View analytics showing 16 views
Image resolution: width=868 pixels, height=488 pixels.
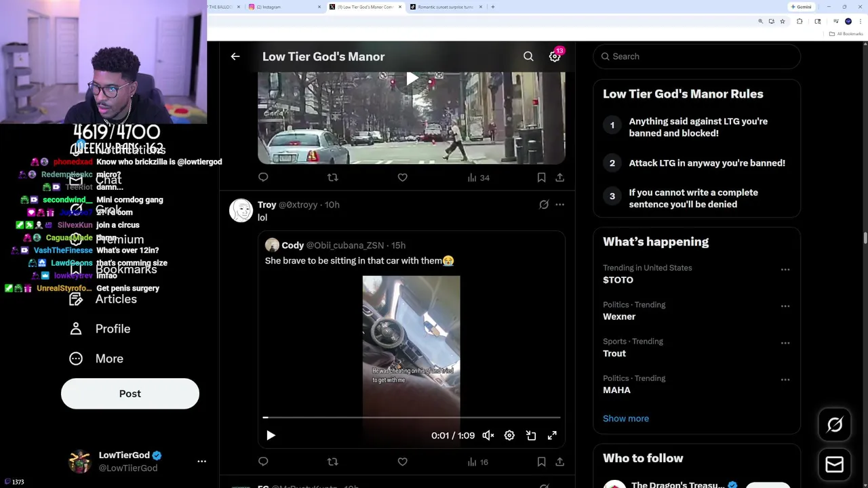478,462
